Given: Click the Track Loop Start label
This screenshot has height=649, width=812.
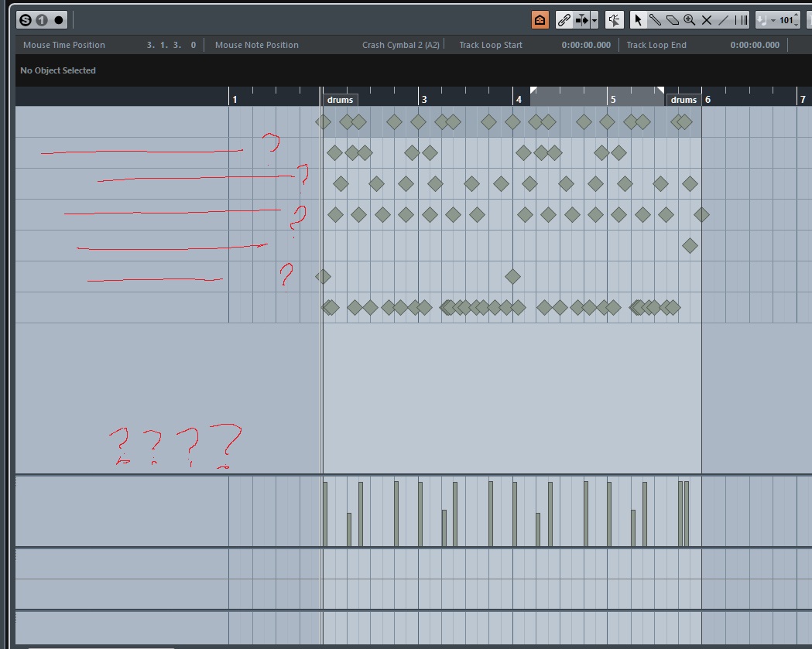Looking at the screenshot, I should point(491,45).
